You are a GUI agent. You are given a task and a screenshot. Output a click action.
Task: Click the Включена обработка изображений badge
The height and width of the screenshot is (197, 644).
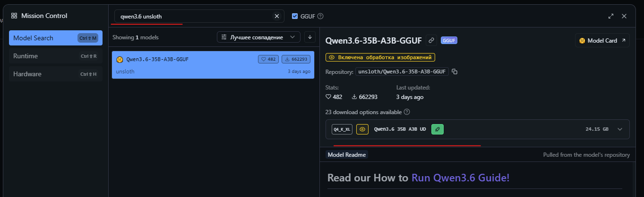pyautogui.click(x=380, y=57)
